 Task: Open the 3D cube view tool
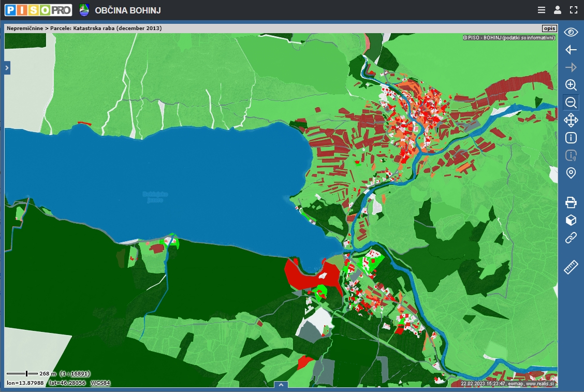coord(571,220)
